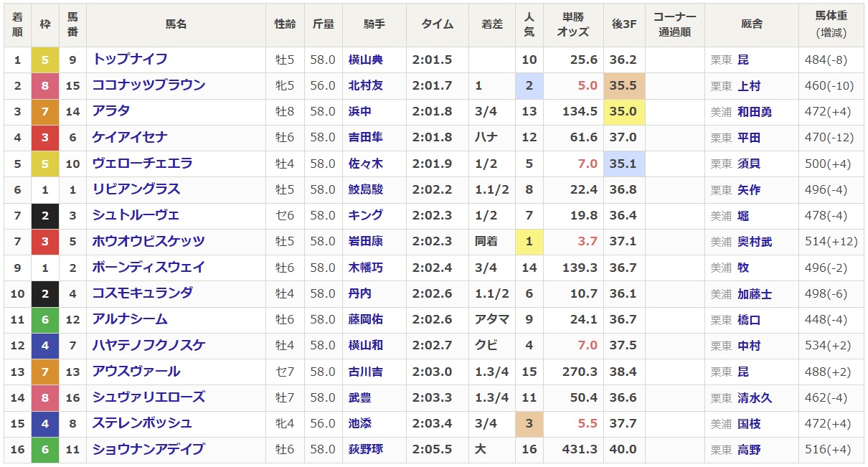868x467 pixels.
Task: Click the 馬名 column header
Action: click(x=176, y=24)
